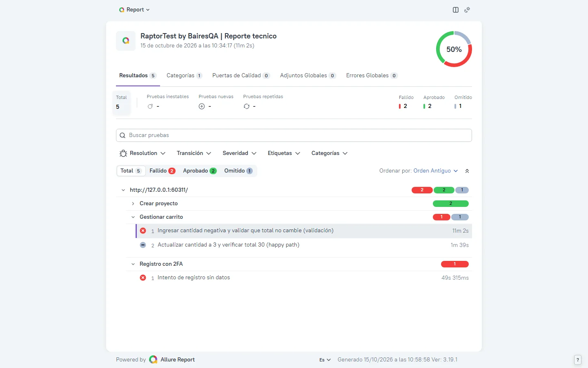The height and width of the screenshot is (368, 588).
Task: Open test Intento de registro sin datos
Action: tap(304, 278)
